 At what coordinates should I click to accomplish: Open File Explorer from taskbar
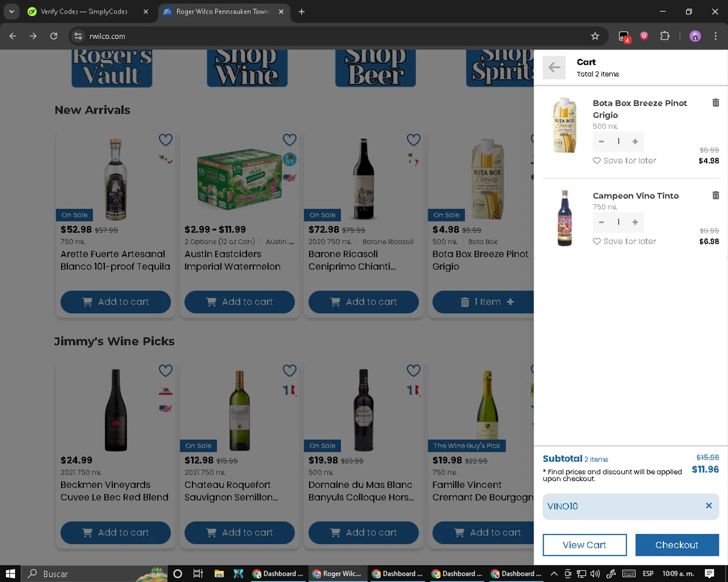coord(219,574)
